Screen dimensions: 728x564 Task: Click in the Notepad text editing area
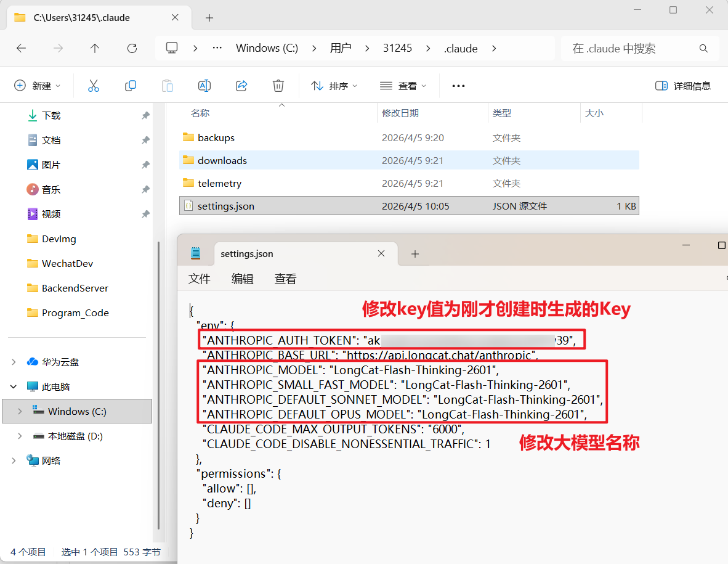pyautogui.click(x=452, y=427)
